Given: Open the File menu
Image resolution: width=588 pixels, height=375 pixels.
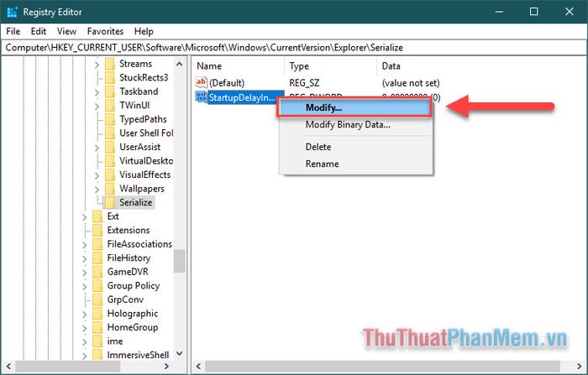Looking at the screenshot, I should [x=13, y=32].
